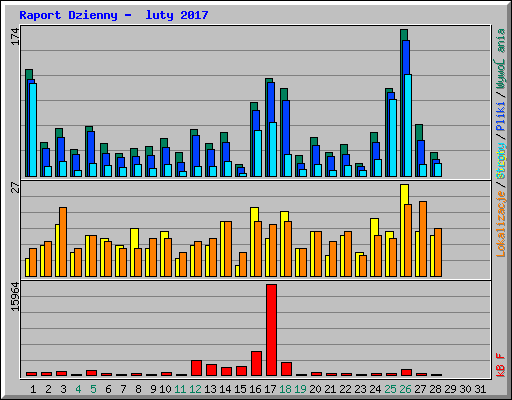The image size is (512, 400).
Task: Click the 'Wywołania' legend label
Action: (501, 59)
